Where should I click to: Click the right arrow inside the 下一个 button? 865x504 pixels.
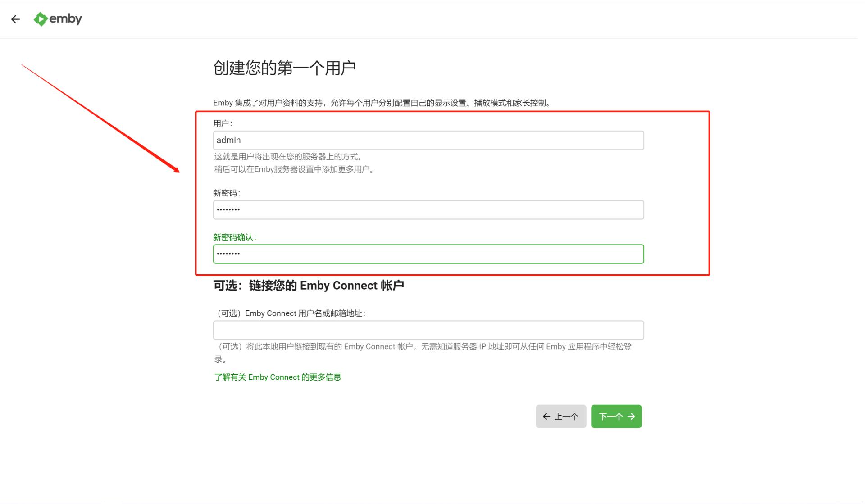(x=630, y=416)
